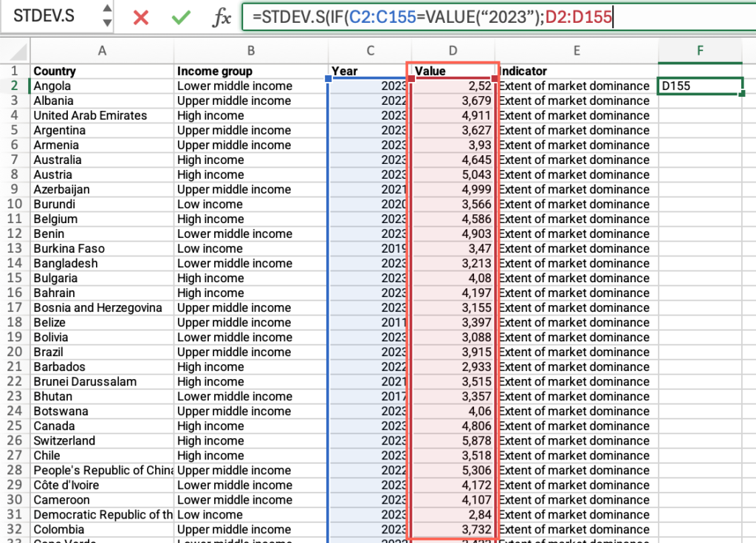756x543 pixels.
Task: Select the Bosnia and Herzegovina cell
Action: pyautogui.click(x=102, y=308)
